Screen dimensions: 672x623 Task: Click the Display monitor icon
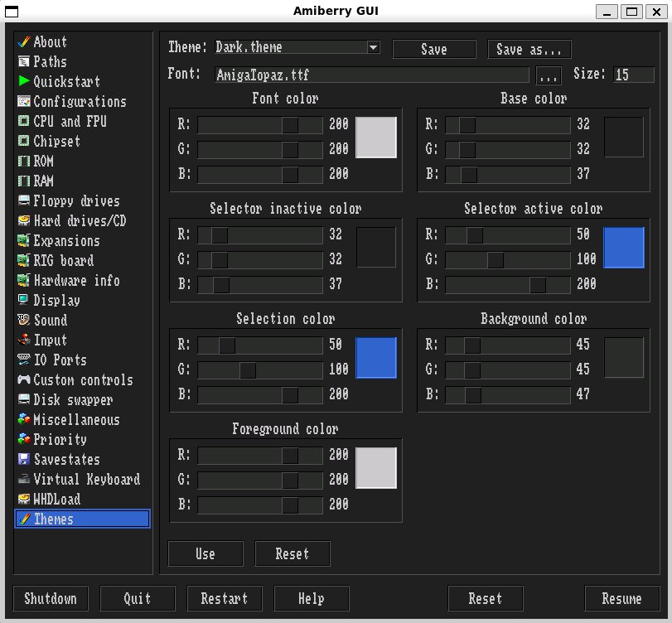24,300
